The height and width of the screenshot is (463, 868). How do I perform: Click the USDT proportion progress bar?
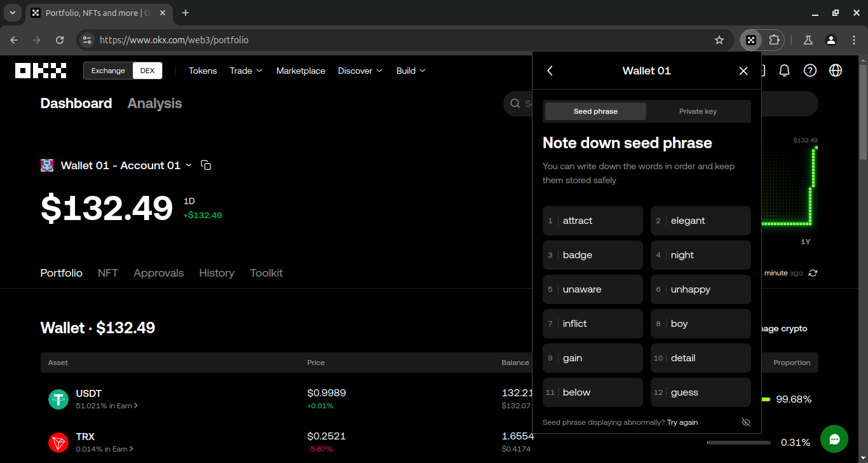coord(766,399)
